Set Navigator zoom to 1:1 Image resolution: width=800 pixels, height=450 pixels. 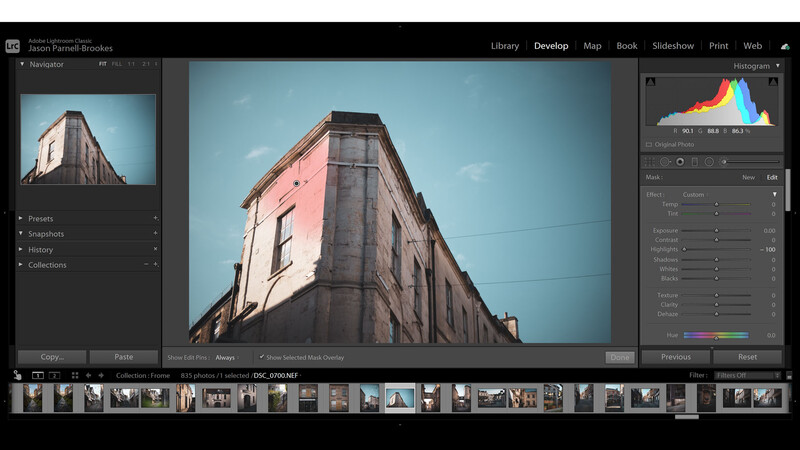coord(132,64)
